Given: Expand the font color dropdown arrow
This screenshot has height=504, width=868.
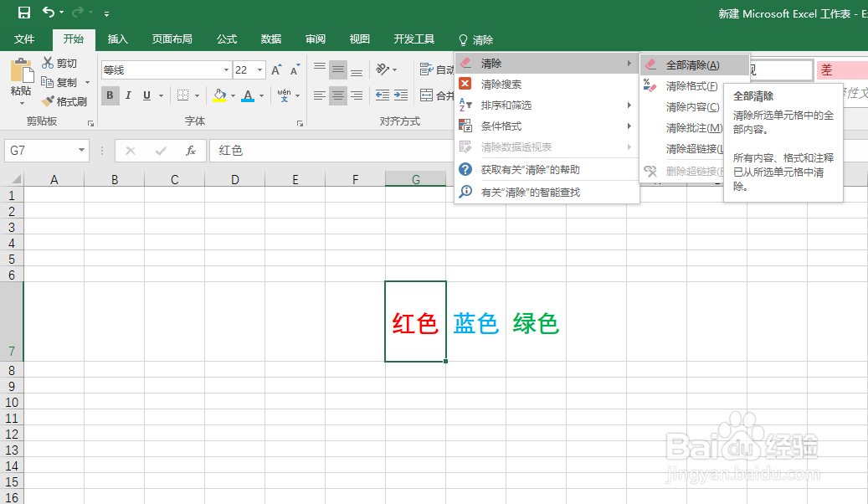Looking at the screenshot, I should [x=262, y=95].
